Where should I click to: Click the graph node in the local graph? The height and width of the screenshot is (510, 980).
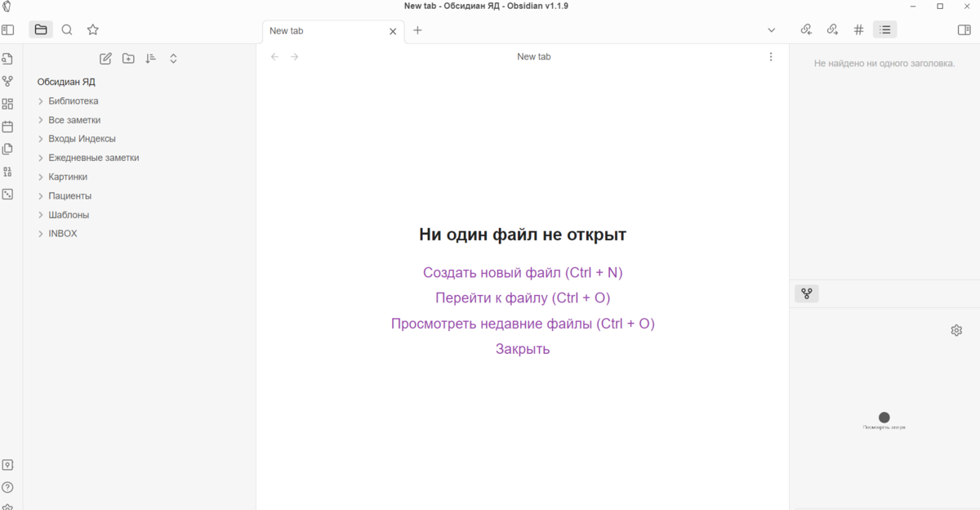[x=884, y=418]
